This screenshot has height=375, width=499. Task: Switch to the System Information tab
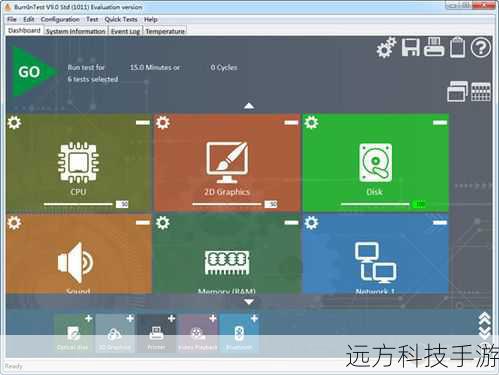(x=76, y=31)
